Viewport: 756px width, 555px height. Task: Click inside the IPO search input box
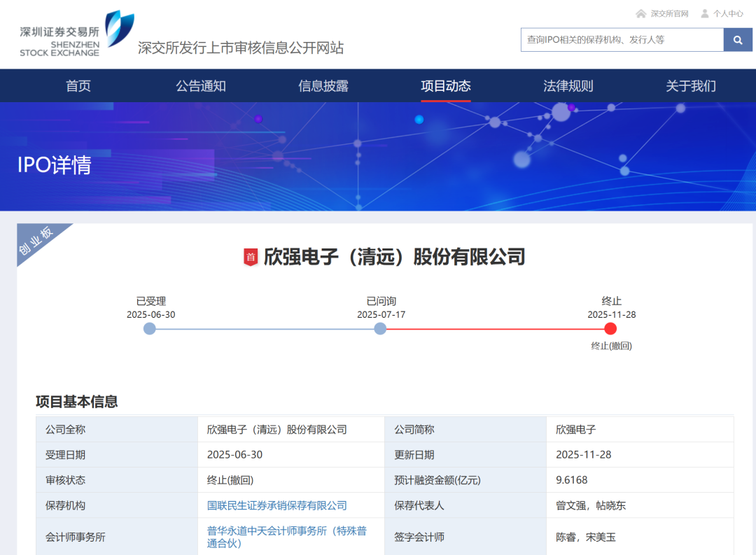click(616, 40)
